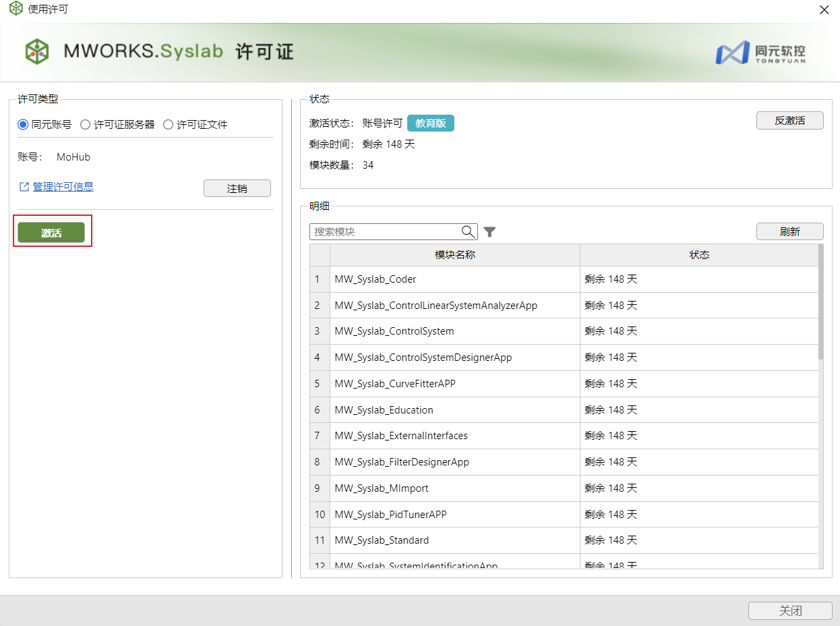Image resolution: width=840 pixels, height=626 pixels.
Task: Click the window title bar app icon
Action: tap(16, 9)
